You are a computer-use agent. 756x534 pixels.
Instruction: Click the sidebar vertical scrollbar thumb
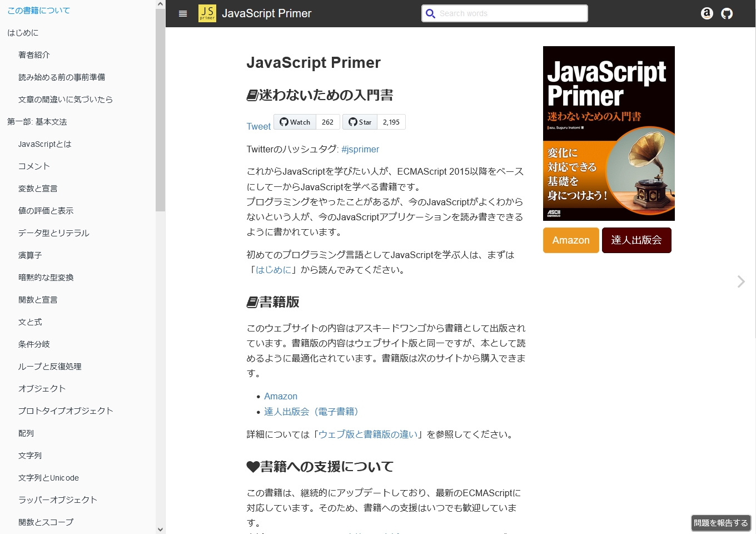pyautogui.click(x=161, y=110)
